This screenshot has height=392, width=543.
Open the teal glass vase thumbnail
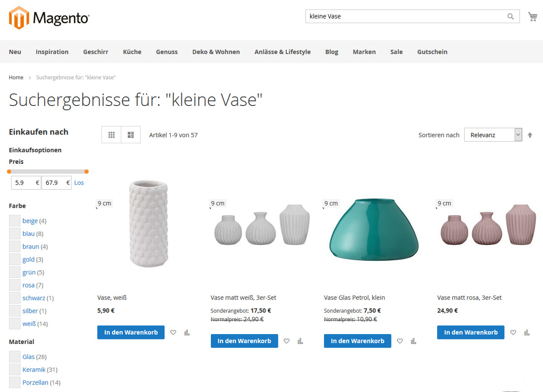coord(374,230)
